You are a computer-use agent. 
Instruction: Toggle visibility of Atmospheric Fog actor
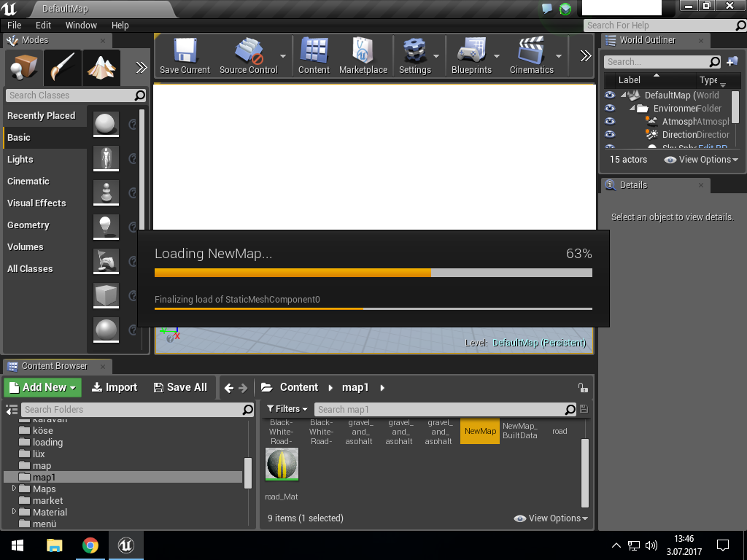coord(610,122)
